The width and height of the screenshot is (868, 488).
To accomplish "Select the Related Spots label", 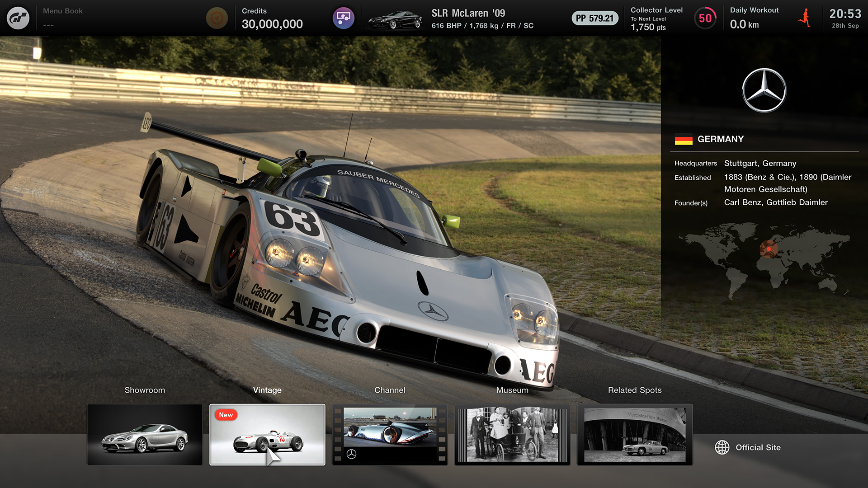I will 635,390.
